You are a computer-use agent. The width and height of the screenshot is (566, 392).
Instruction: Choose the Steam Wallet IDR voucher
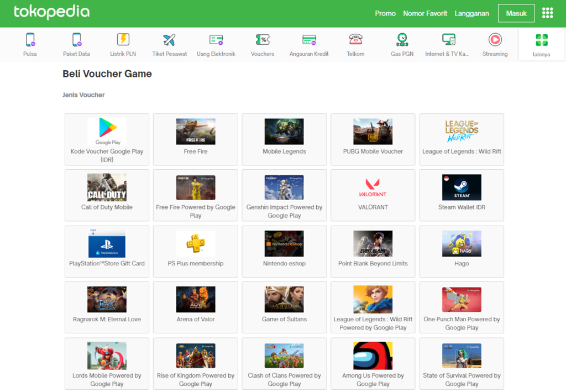click(x=462, y=195)
